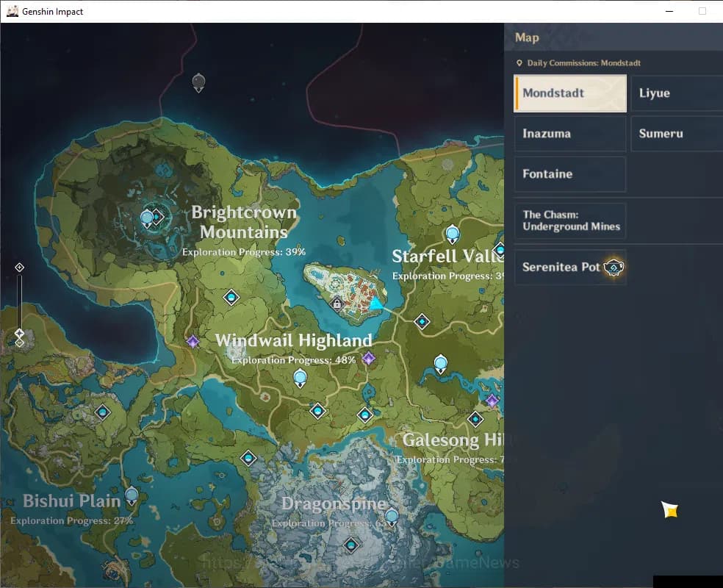This screenshot has height=588, width=723.
Task: Click the teleport waypoint above the Galesong Hill label
Action: click(475, 419)
